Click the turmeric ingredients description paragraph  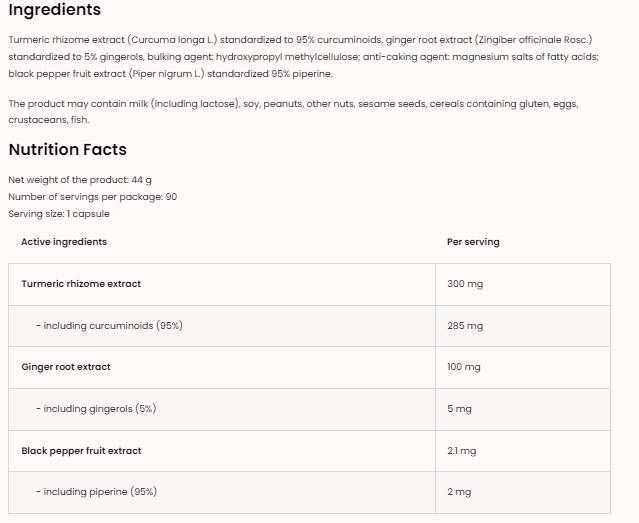pyautogui.click(x=300, y=56)
